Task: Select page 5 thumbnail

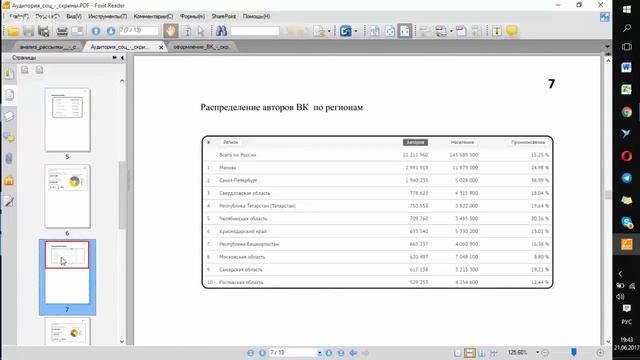Action: [x=67, y=120]
